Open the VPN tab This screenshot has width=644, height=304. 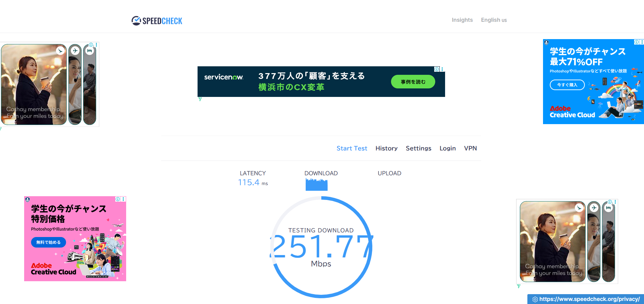tap(470, 148)
